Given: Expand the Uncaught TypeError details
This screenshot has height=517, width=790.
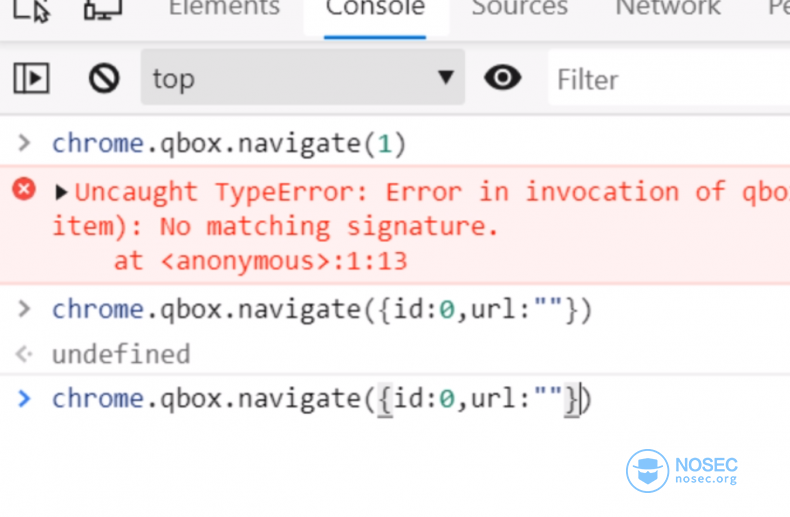Looking at the screenshot, I should click(62, 192).
